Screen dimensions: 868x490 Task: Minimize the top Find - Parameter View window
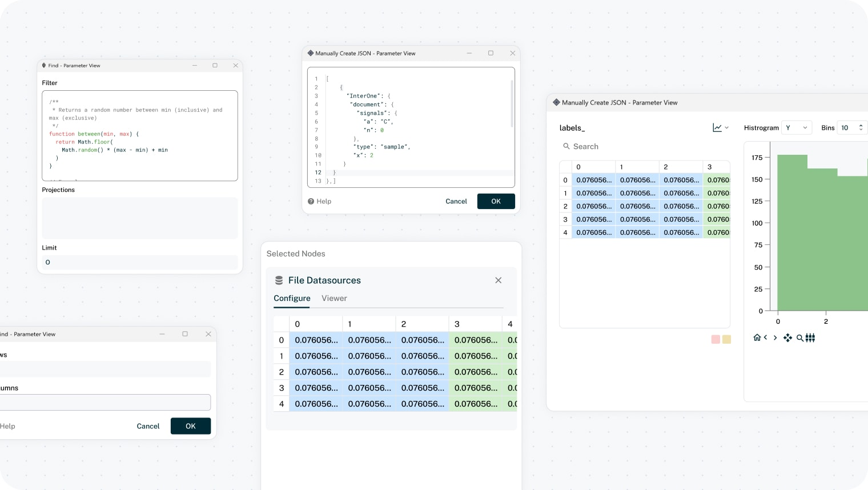tap(195, 65)
